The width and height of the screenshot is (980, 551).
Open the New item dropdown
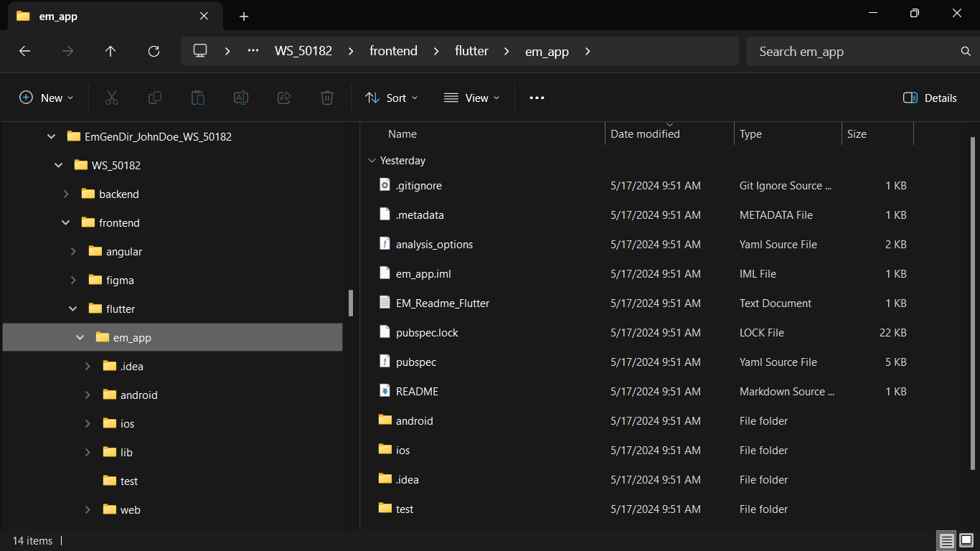point(47,98)
